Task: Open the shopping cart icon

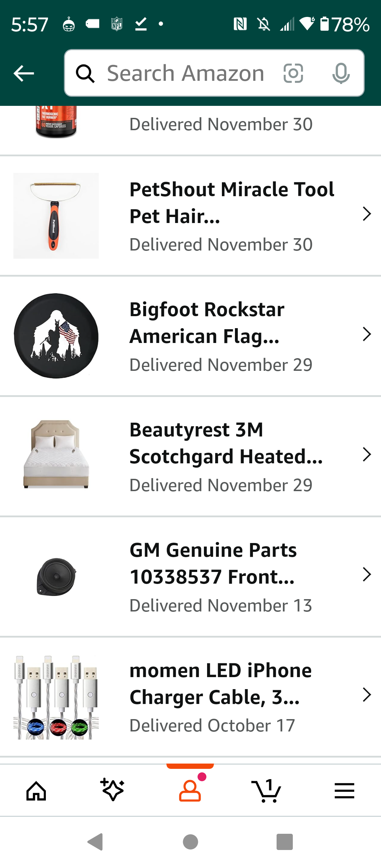Action: point(267,791)
